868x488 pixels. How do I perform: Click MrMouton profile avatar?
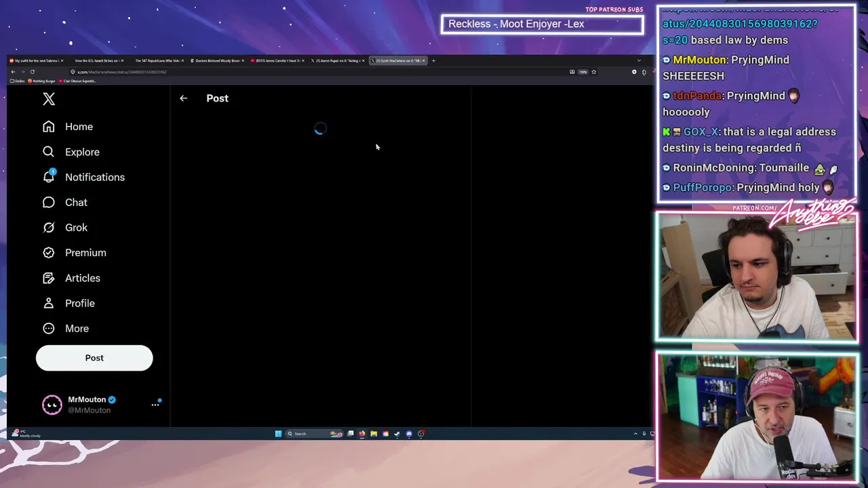pos(52,405)
